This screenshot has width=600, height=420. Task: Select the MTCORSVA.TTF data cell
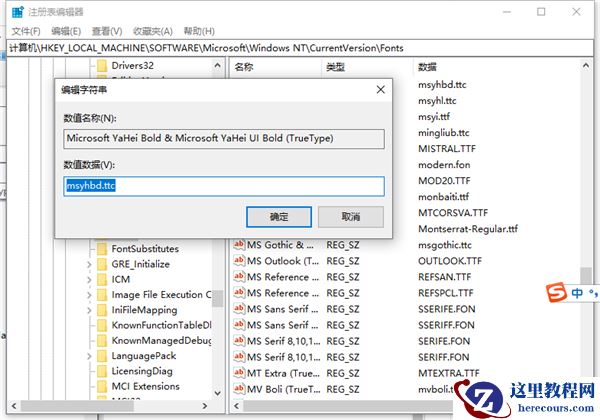coord(453,213)
